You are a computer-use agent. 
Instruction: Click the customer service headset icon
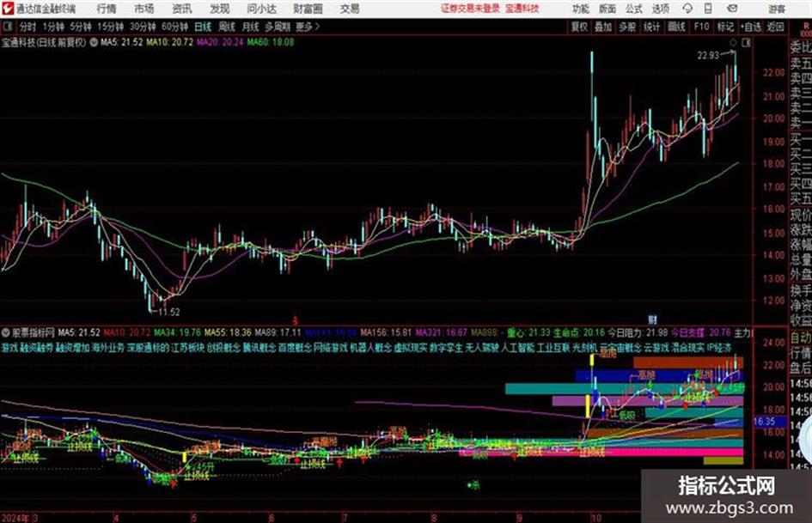687,9
